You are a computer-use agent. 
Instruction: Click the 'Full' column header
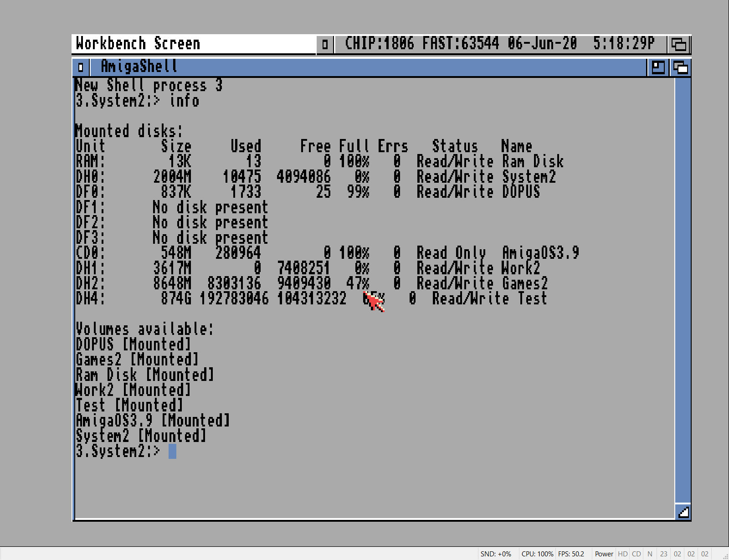pos(354,146)
